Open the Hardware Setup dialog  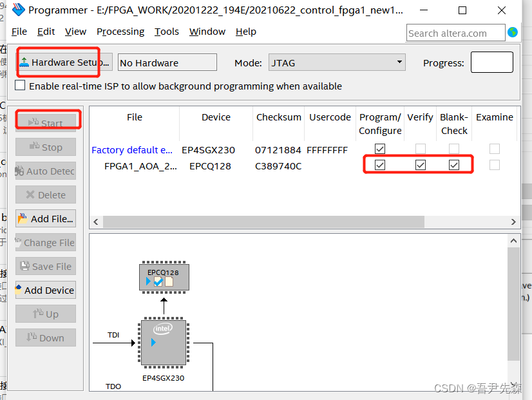coord(64,62)
